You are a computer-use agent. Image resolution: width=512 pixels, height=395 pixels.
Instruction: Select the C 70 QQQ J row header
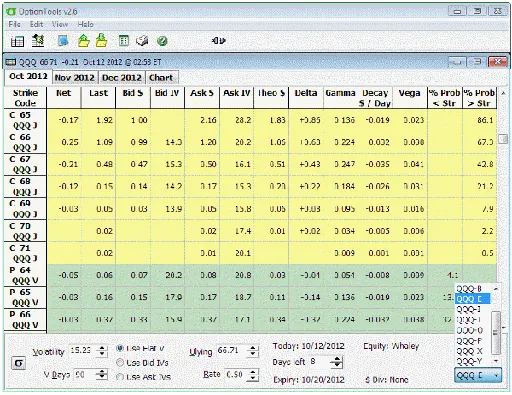point(25,231)
